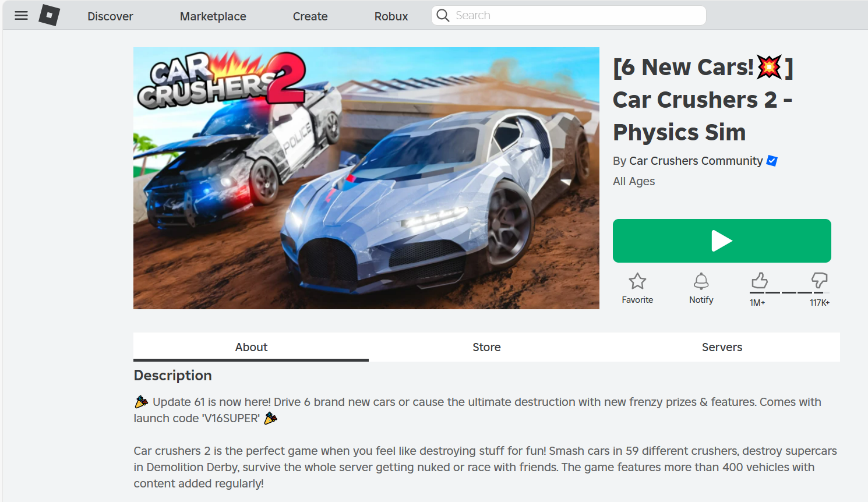Image resolution: width=868 pixels, height=502 pixels.
Task: Go to Marketplace page
Action: point(213,16)
